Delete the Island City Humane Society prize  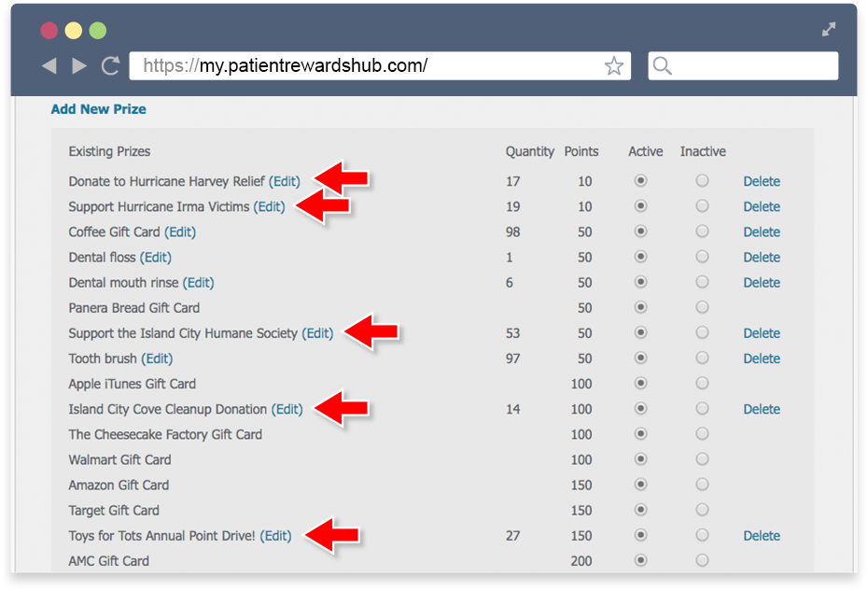[762, 333]
